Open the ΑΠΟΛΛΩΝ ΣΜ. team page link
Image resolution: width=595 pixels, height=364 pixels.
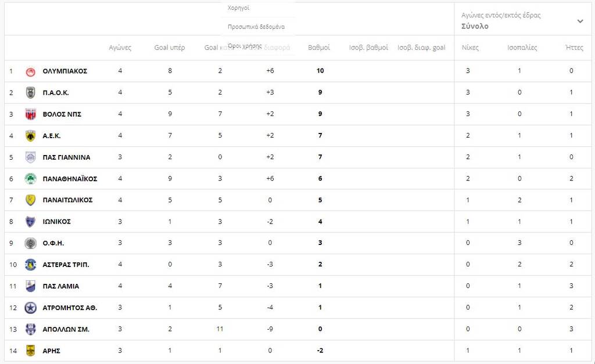[66, 329]
